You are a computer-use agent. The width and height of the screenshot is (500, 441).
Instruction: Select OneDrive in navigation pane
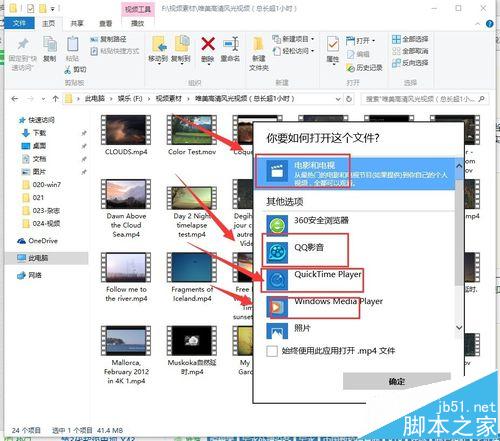coord(38,241)
